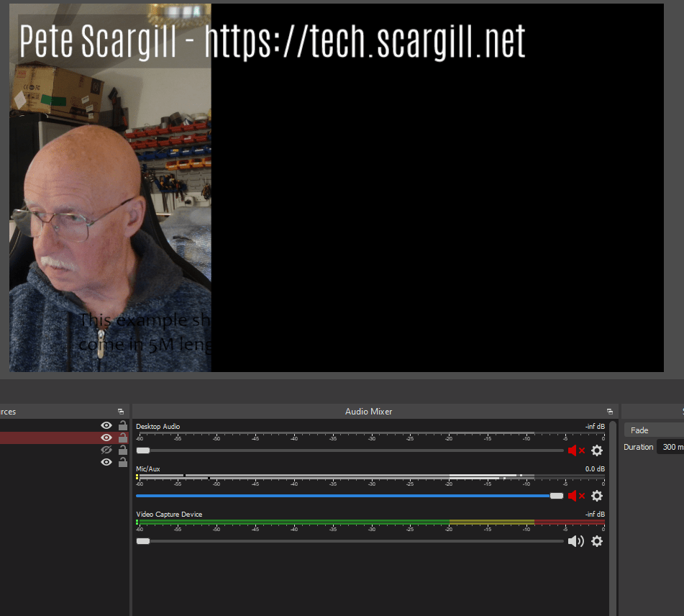Click the Desktop Audio volume slider handle
This screenshot has width=684, height=616.
pos(143,450)
